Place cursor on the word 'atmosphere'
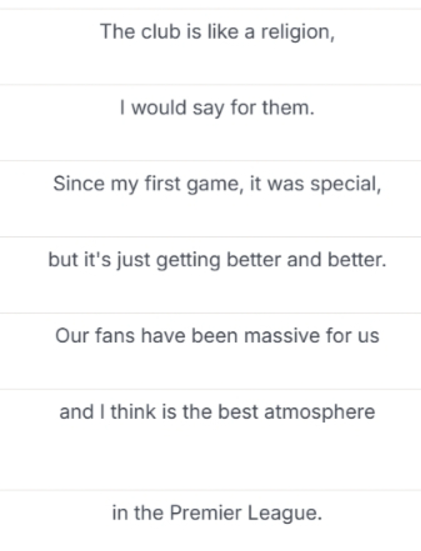Screen dimensions: 421x551 pos(319,413)
